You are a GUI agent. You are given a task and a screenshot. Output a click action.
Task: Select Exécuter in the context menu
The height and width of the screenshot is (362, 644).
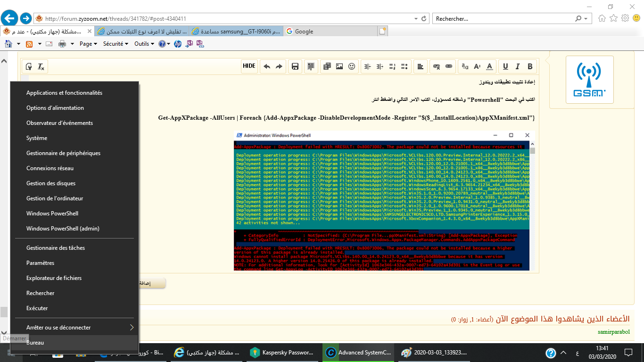point(74,308)
